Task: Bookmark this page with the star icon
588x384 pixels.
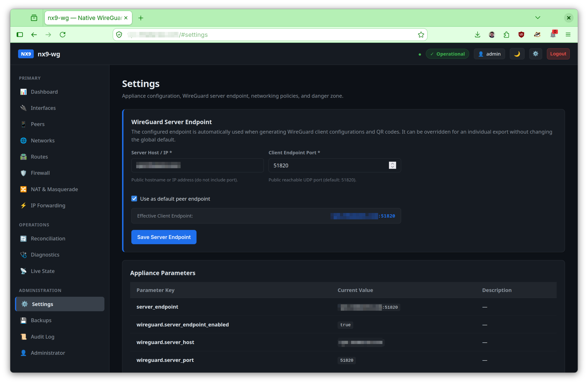Action: pos(421,34)
